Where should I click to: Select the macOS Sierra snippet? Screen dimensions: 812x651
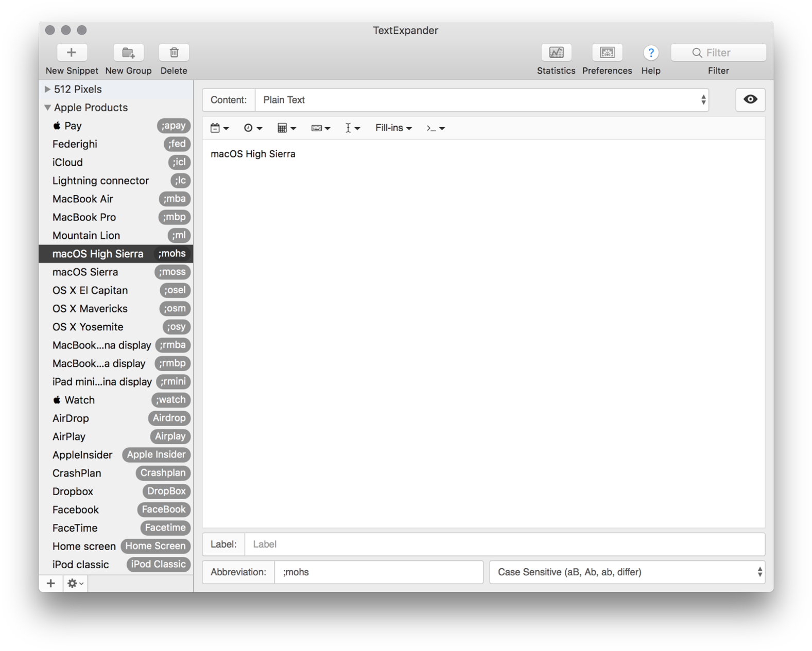(x=116, y=272)
